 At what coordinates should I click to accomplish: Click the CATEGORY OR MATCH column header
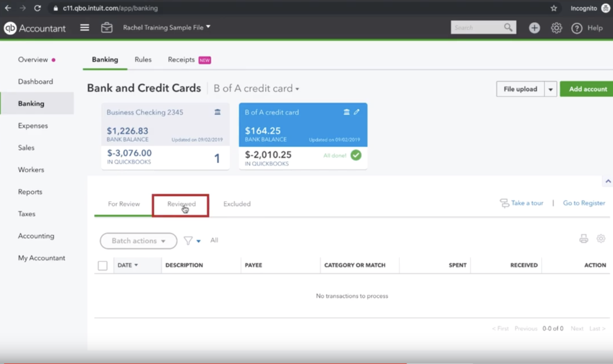tap(354, 265)
